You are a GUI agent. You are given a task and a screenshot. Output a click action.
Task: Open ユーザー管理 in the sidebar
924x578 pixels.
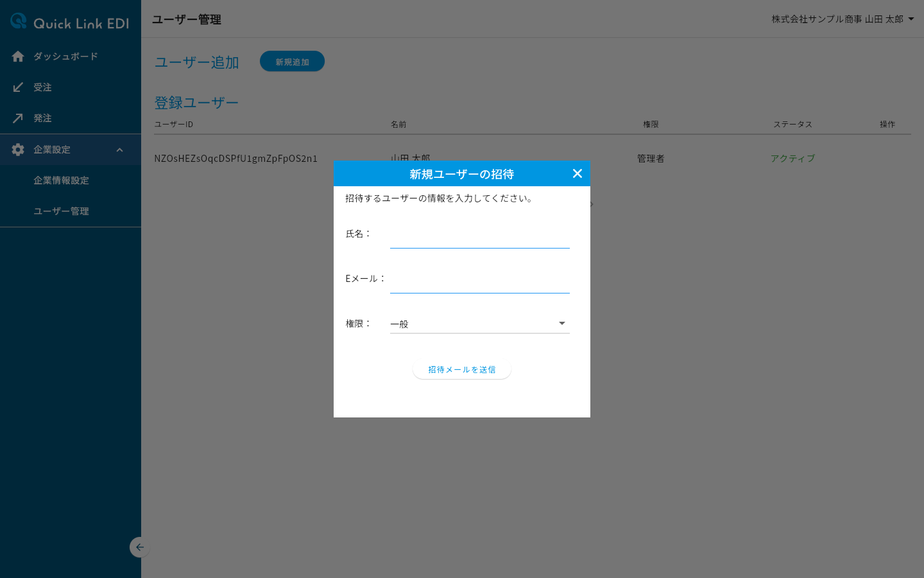(71, 211)
